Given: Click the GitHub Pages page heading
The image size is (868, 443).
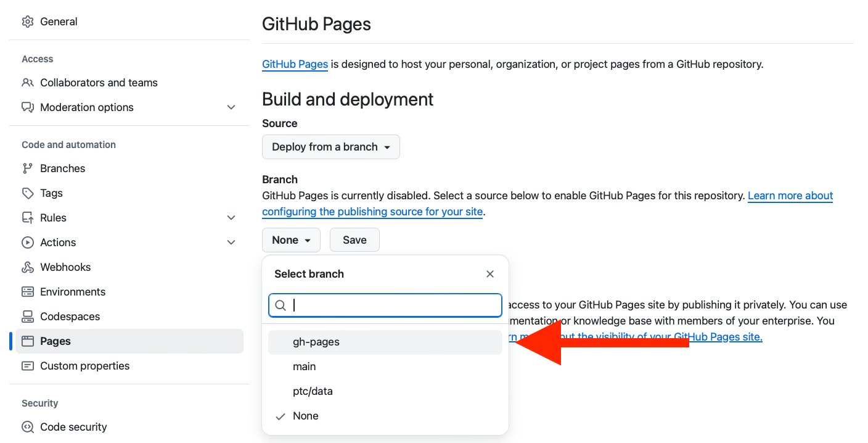Looking at the screenshot, I should click(x=316, y=24).
